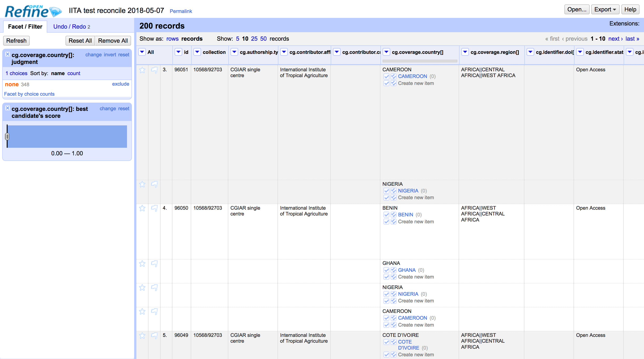
Task: Star record 4 with id 96050
Action: 142,208
